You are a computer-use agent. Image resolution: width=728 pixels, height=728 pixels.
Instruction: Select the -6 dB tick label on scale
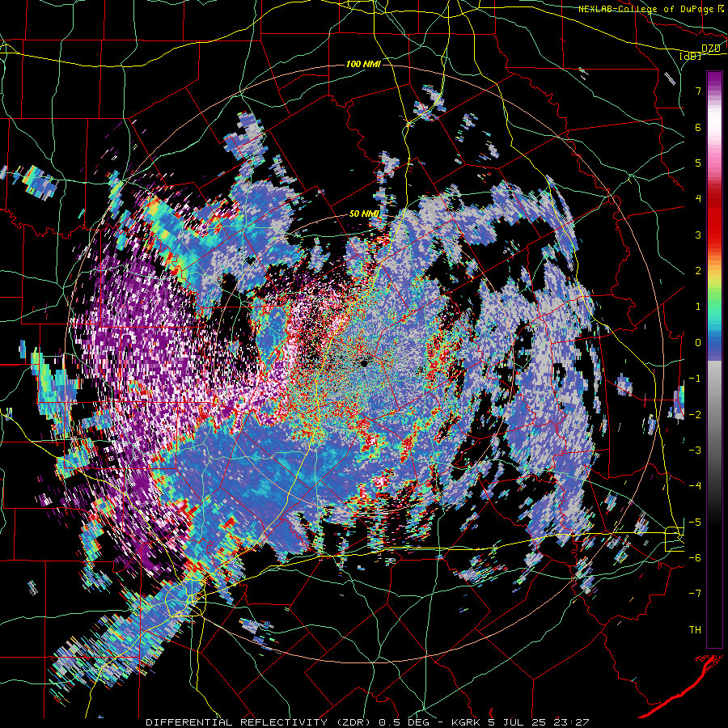pyautogui.click(x=695, y=557)
